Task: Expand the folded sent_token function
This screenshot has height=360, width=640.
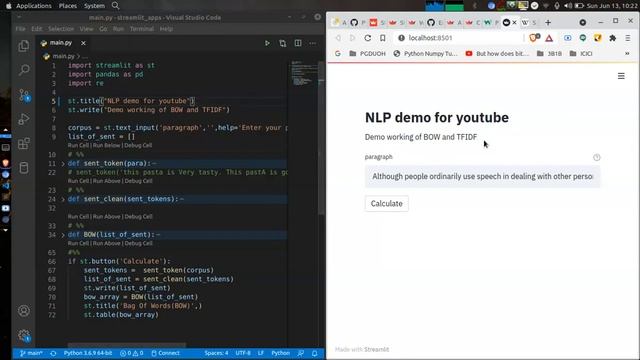Action: 63,164
